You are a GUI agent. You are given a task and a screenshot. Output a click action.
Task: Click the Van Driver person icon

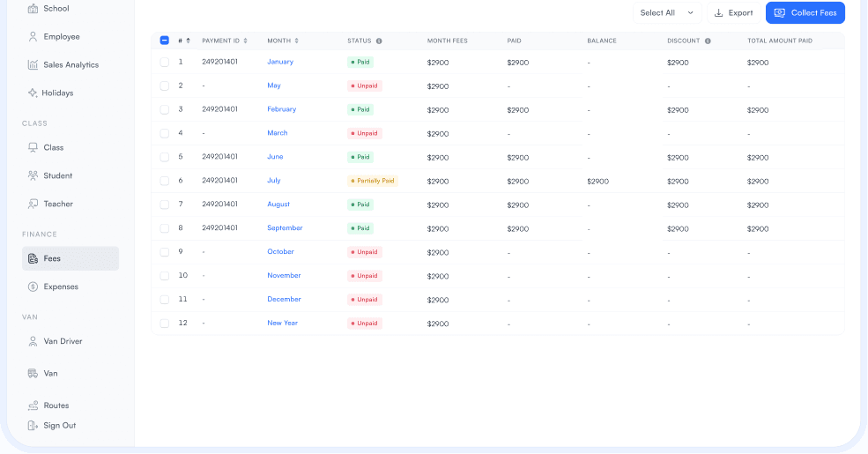click(x=33, y=341)
